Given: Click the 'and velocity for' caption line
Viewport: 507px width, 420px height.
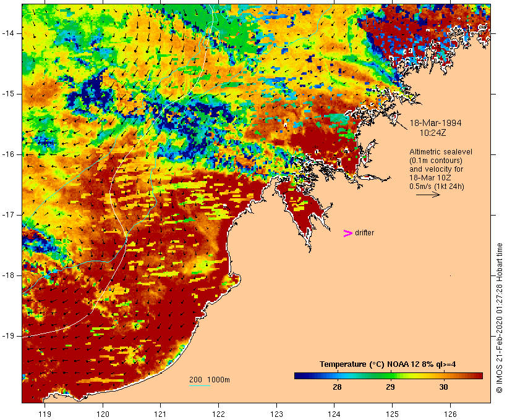Looking at the screenshot, I should click(x=436, y=169).
